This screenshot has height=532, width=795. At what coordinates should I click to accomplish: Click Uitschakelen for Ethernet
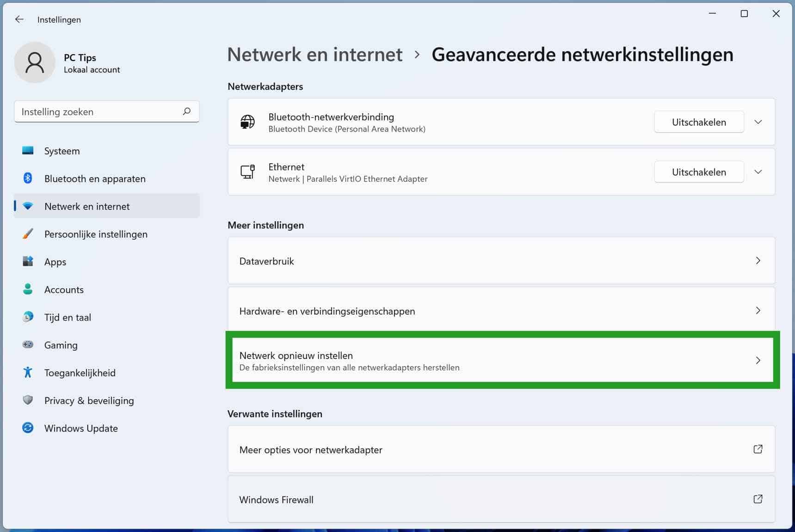699,171
